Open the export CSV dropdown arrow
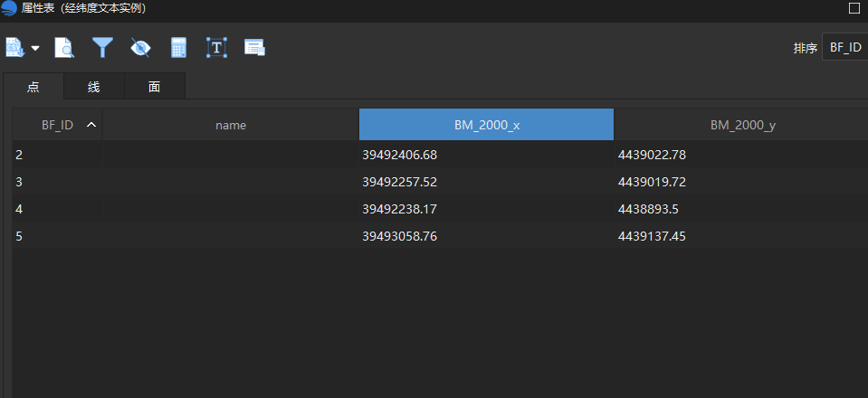This screenshot has height=398, width=868. click(x=35, y=48)
